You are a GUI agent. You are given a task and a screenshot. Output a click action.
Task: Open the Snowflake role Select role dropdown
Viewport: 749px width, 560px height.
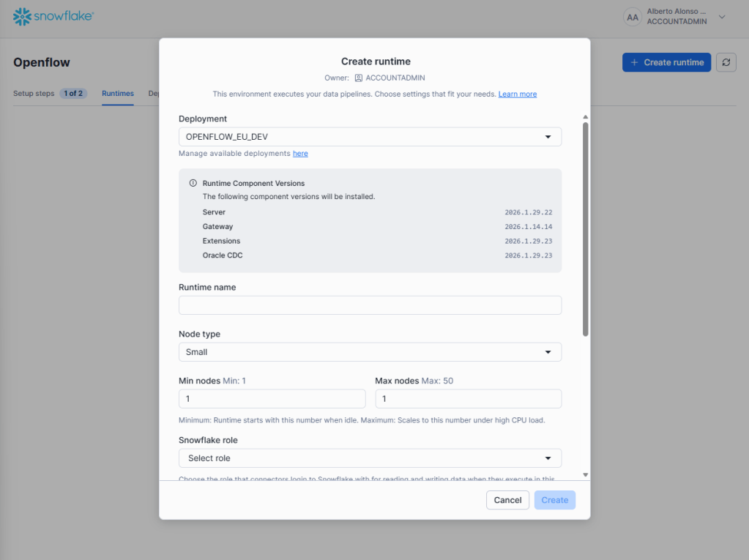[x=370, y=458]
